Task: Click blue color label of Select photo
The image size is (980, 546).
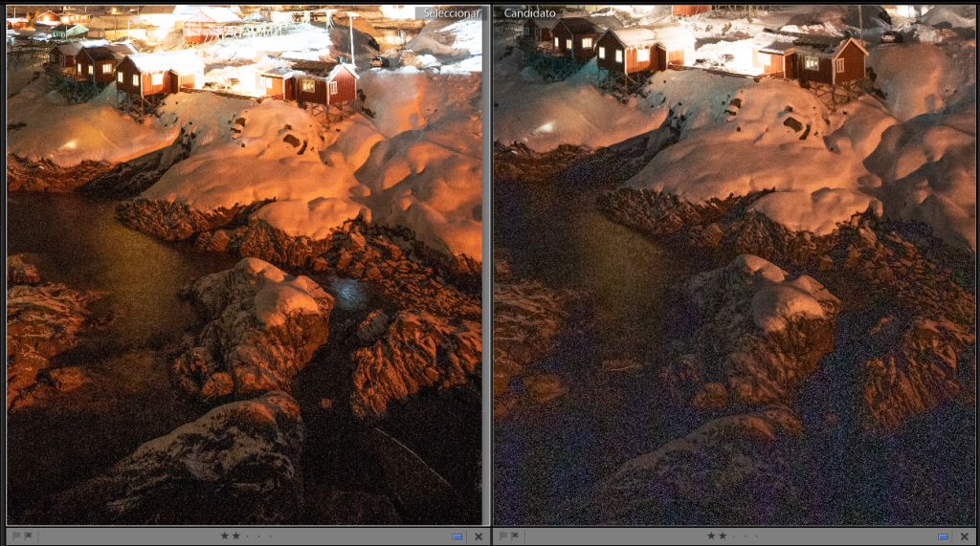Action: 457,536
